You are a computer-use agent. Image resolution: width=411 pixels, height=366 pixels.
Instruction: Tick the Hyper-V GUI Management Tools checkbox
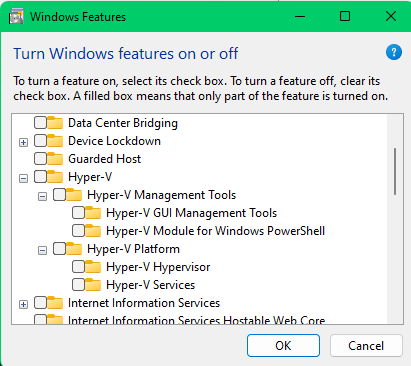pyautogui.click(x=78, y=213)
